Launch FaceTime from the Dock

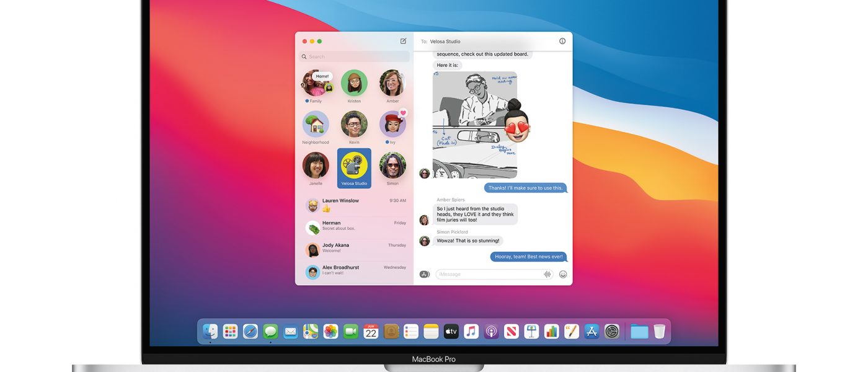[351, 332]
